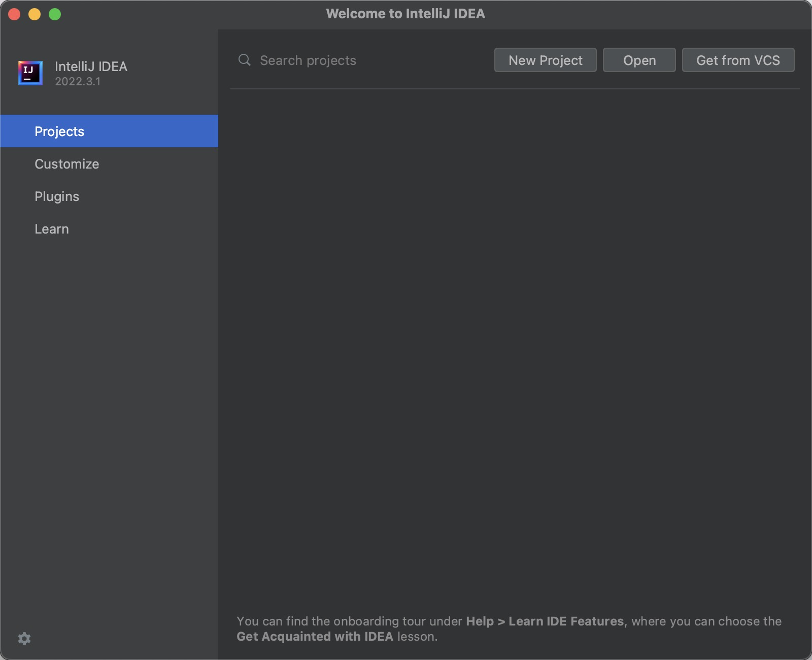Open the settings gear options menu
Viewport: 812px width, 660px height.
(x=24, y=638)
